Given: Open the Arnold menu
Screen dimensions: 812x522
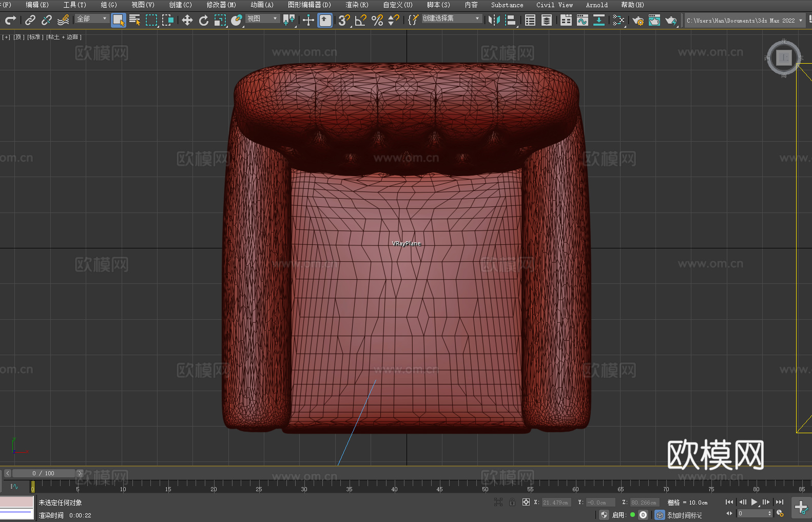Looking at the screenshot, I should coord(597,5).
